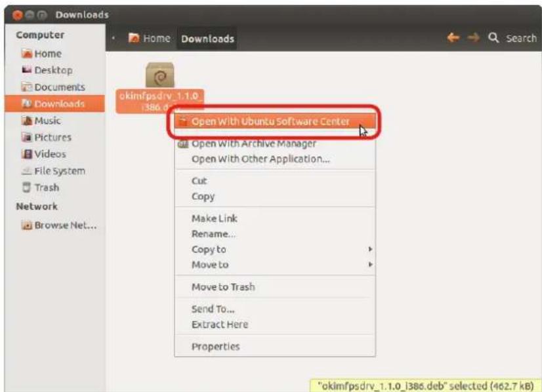Click the Desktop icon in sidebar
Image resolution: width=542 pixels, height=392 pixels.
(x=27, y=70)
